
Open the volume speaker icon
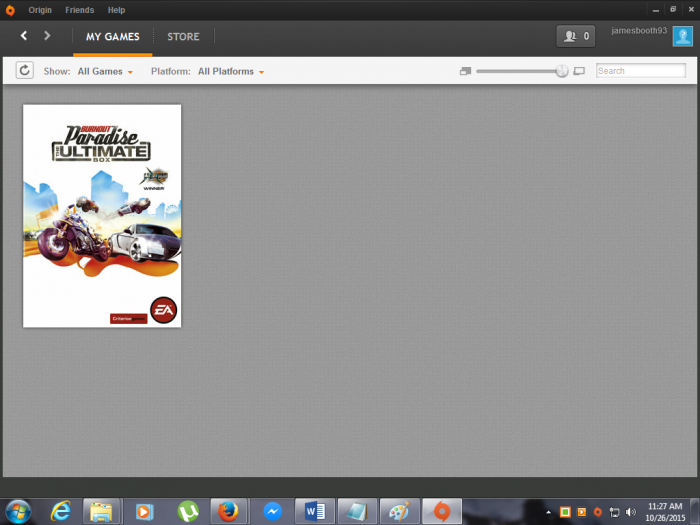(631, 512)
